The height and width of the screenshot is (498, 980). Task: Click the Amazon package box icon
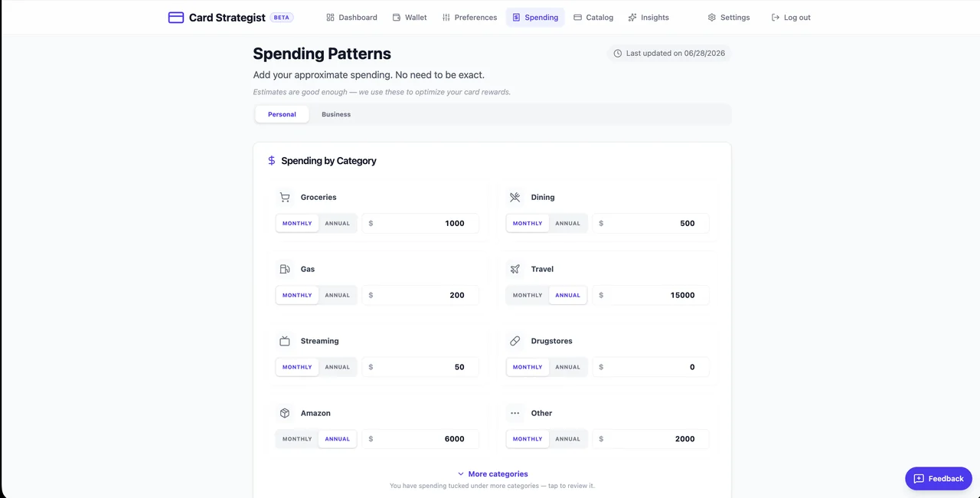click(x=285, y=413)
